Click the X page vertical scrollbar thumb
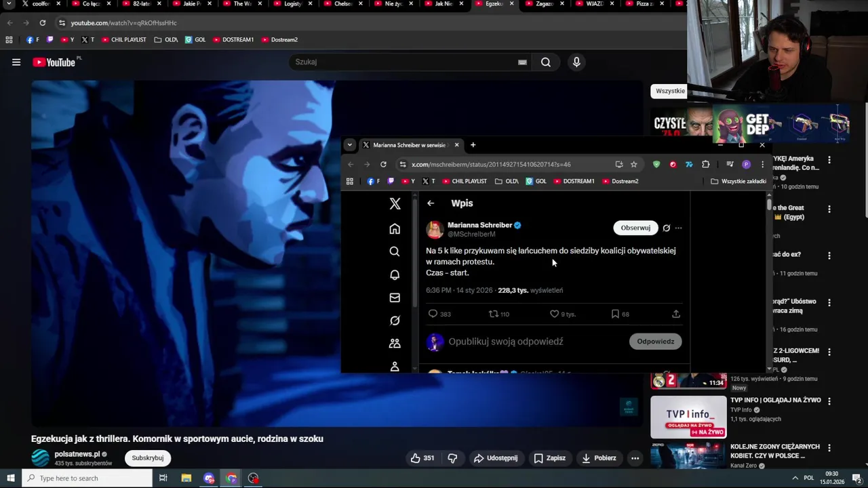Image resolution: width=868 pixels, height=488 pixels. click(x=769, y=203)
